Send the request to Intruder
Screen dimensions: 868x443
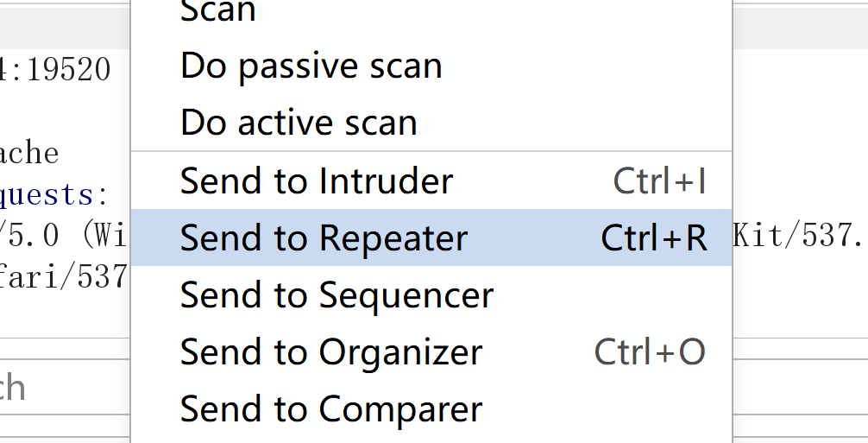pos(431,180)
